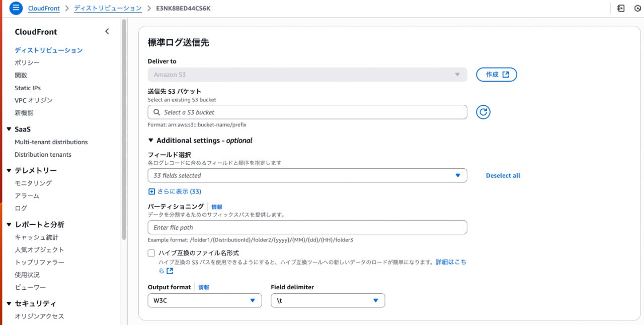Go to ディストリビューション in the sidebar
Screen dimensions: 644x325
(x=49, y=50)
